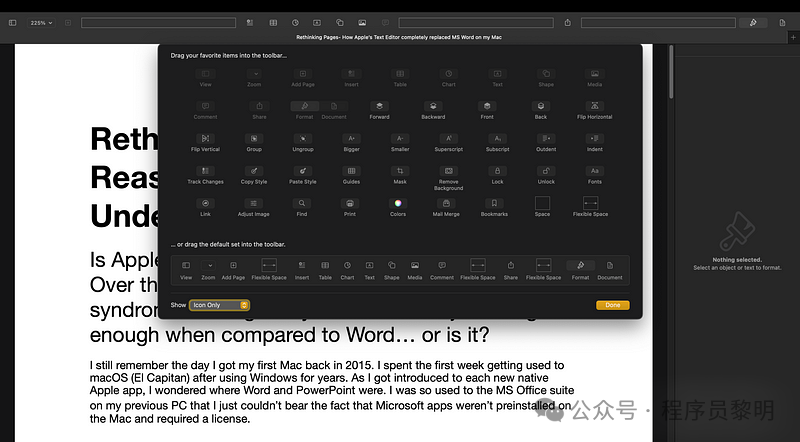
Task: Click the Shape icon in the window toolbar
Action: coord(339,23)
